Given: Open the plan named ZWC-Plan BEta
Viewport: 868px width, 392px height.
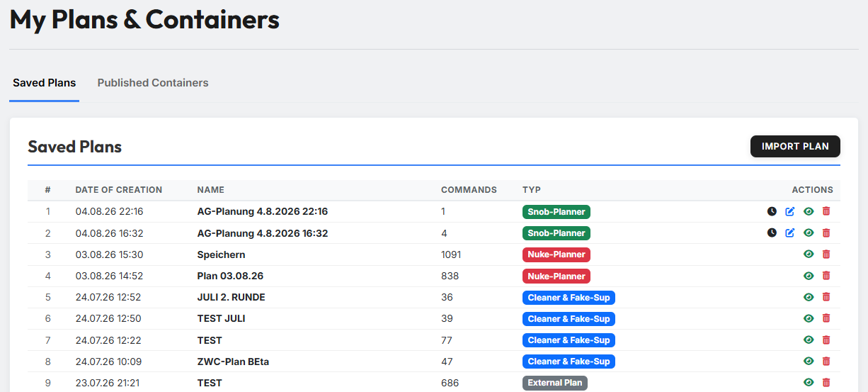Looking at the screenshot, I should [x=233, y=362].
